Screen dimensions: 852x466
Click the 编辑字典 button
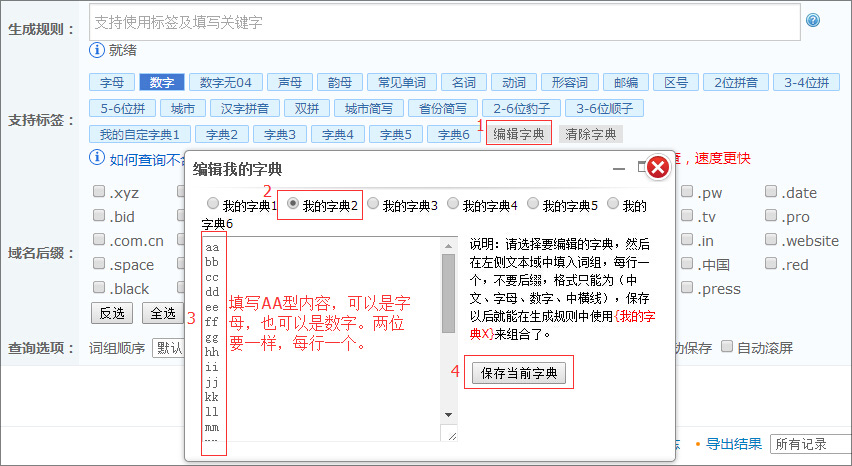click(x=519, y=133)
